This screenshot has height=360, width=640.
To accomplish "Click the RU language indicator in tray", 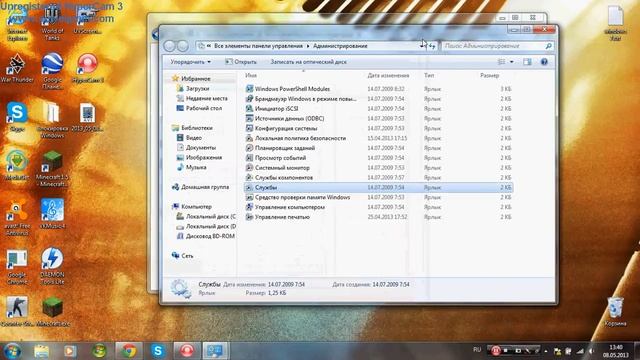I will coord(477,350).
